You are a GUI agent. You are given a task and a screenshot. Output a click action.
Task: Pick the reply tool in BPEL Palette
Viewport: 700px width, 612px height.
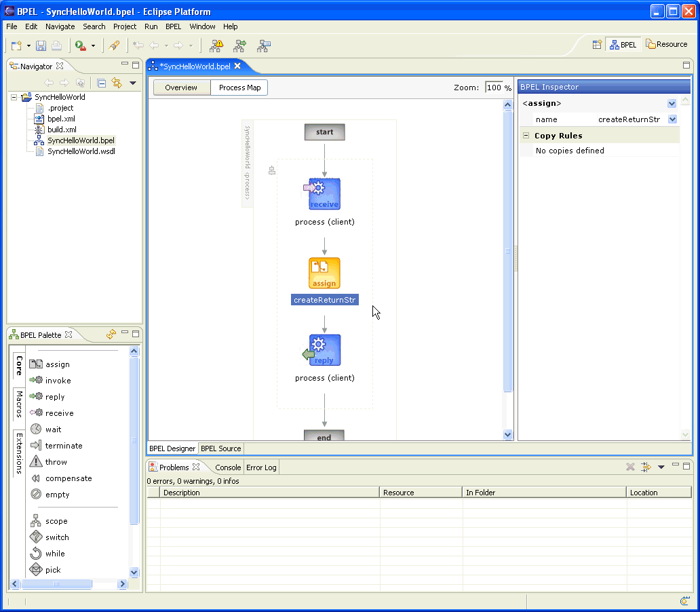click(x=47, y=397)
